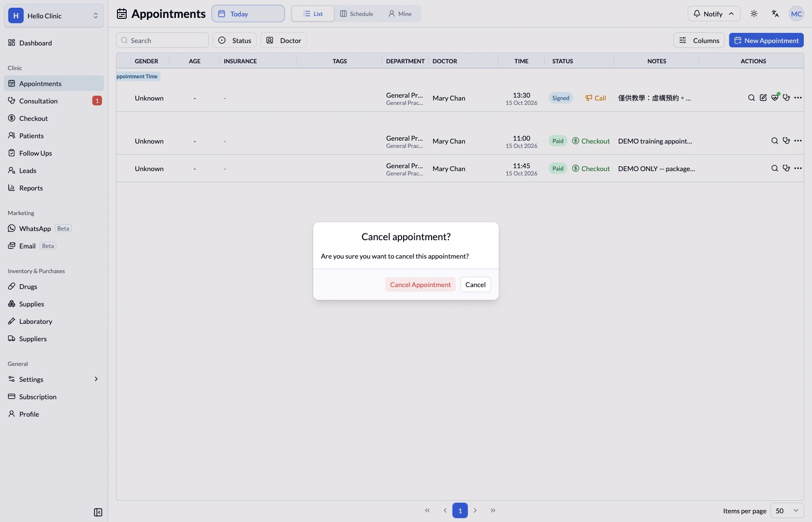Image resolution: width=812 pixels, height=522 pixels.
Task: View details magnifier for 11:00 appointment
Action: [x=775, y=141]
